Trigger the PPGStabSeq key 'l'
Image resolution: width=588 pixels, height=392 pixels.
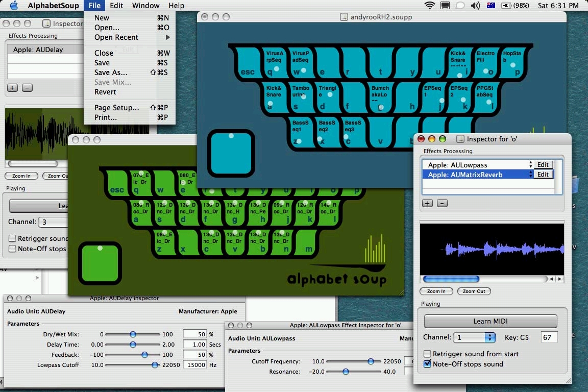coord(485,97)
